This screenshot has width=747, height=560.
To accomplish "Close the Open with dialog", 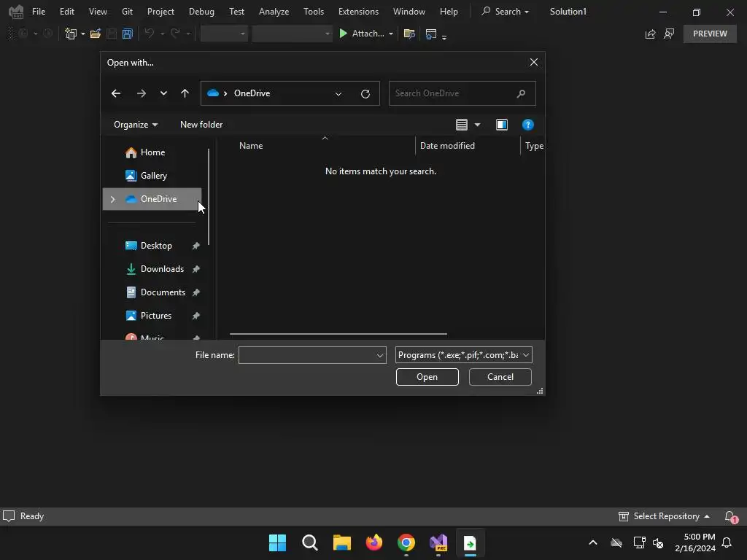I will point(533,63).
